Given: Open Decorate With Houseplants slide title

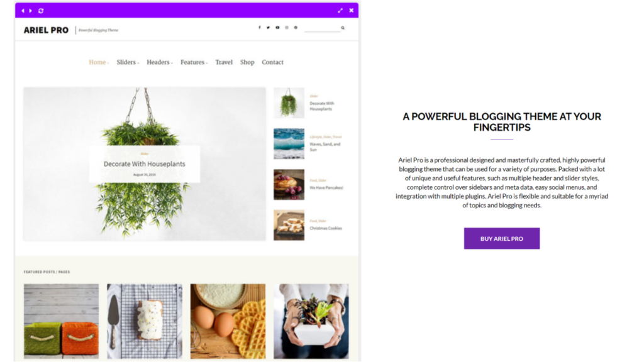Looking at the screenshot, I should [144, 164].
